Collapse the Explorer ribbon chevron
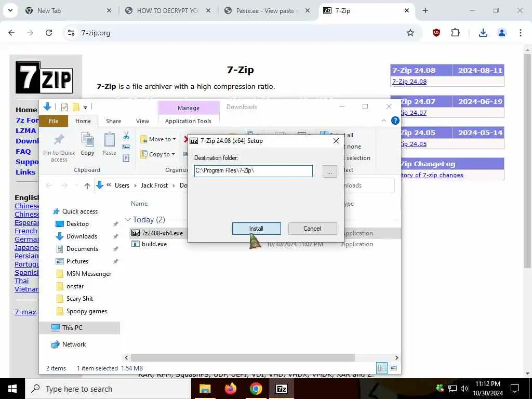 (384, 121)
